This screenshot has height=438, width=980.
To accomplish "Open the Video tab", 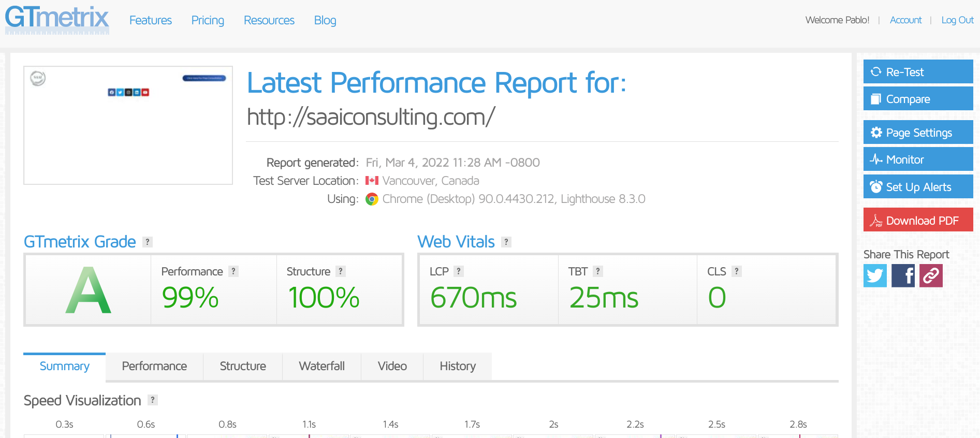I will (392, 367).
